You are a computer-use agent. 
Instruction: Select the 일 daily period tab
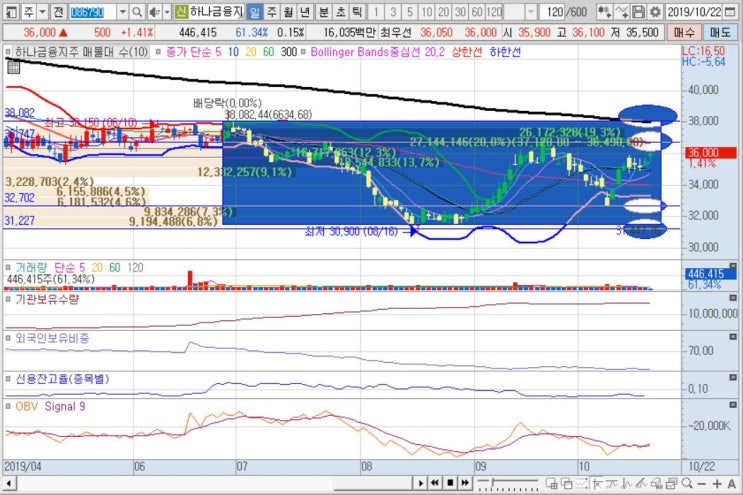click(x=254, y=11)
